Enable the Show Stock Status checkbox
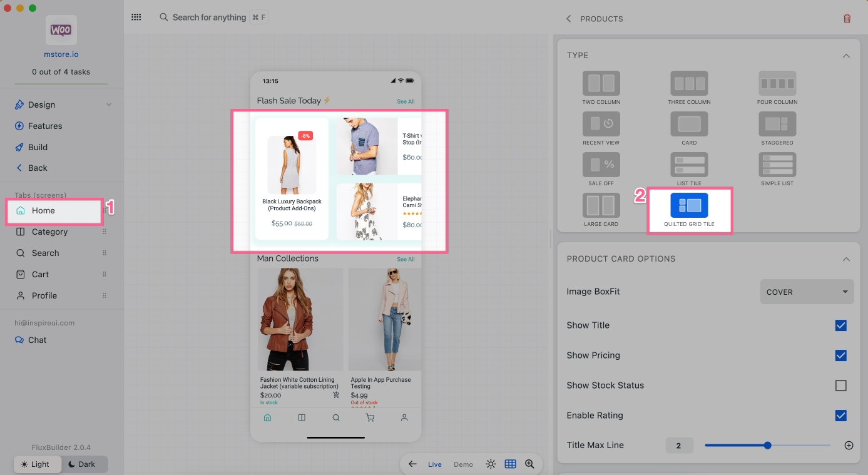 tap(840, 386)
